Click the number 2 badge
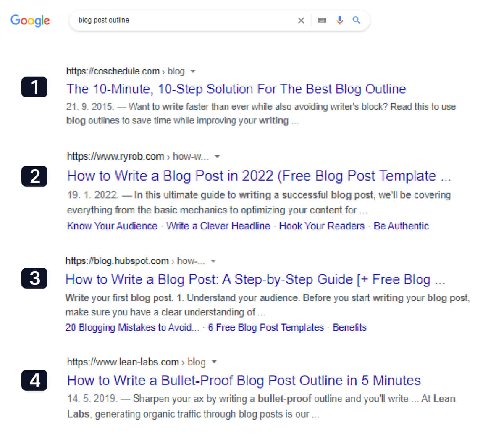Screen dimensions: 504x444 pos(34,176)
